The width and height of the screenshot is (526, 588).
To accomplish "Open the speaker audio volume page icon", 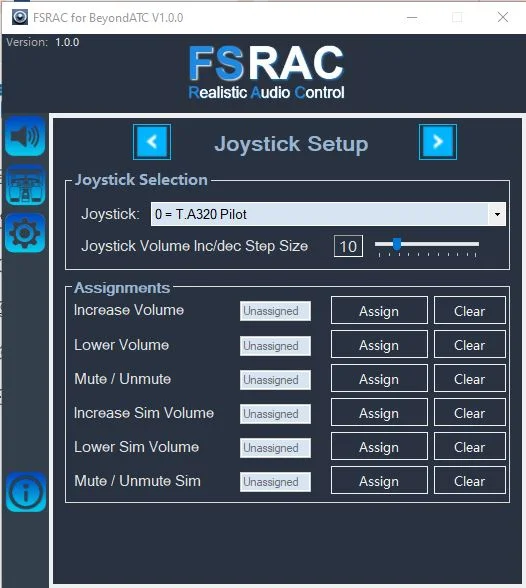I will coord(25,136).
